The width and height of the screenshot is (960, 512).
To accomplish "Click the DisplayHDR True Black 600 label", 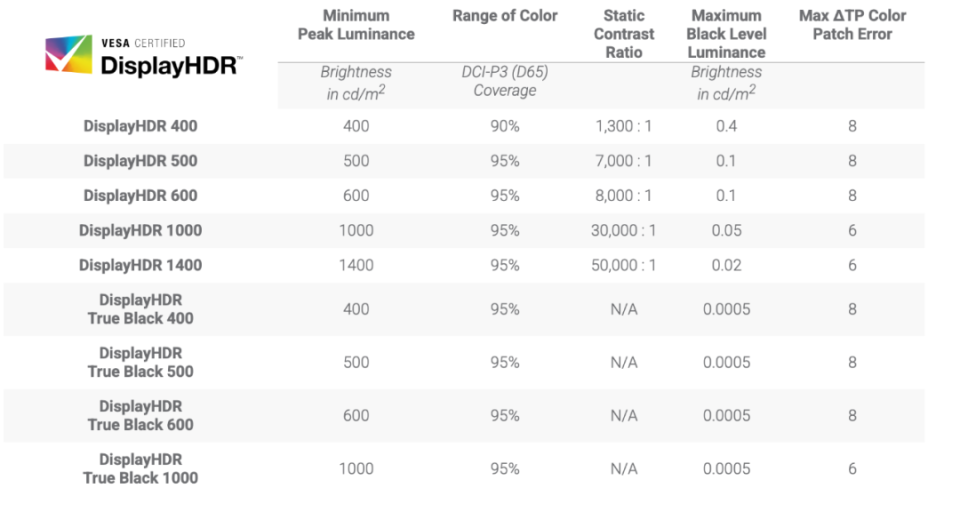I will [140, 415].
